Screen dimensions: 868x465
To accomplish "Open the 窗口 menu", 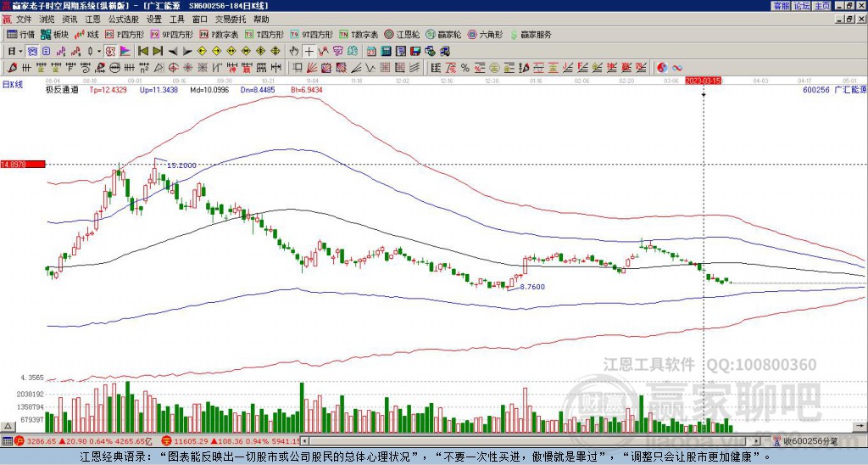I will (200, 20).
